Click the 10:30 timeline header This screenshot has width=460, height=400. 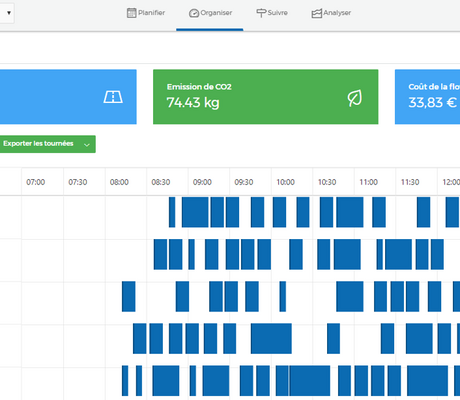pos(327,182)
